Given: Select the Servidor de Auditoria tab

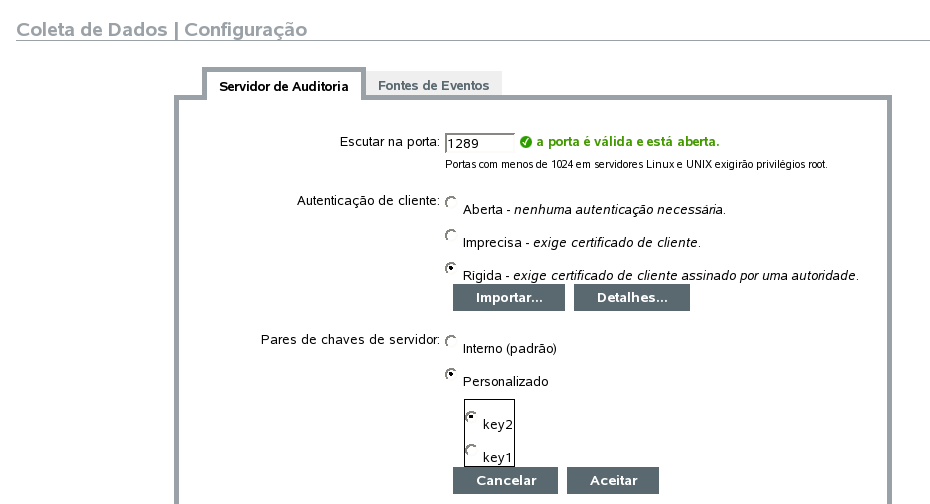Looking at the screenshot, I should (x=283, y=86).
